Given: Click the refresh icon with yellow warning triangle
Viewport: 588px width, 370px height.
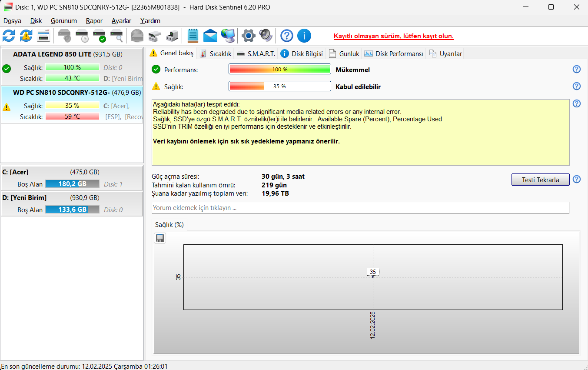Looking at the screenshot, I should 26,36.
